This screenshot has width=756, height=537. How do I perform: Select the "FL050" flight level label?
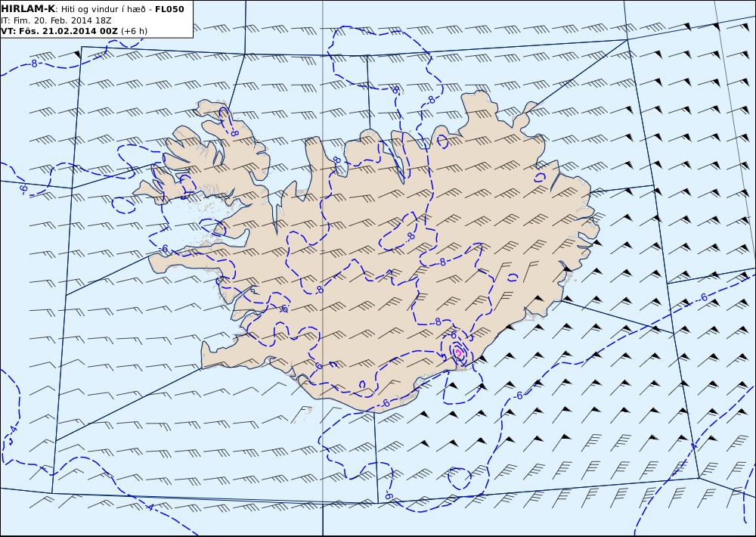click(169, 8)
